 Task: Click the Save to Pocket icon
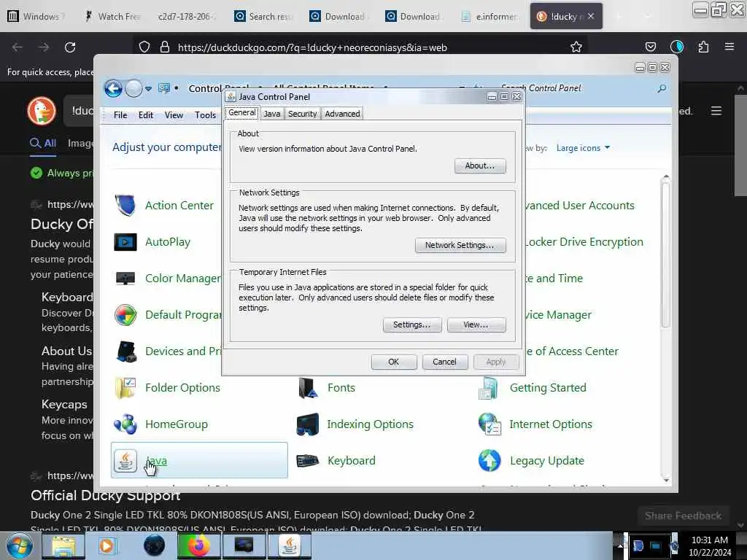coord(650,47)
